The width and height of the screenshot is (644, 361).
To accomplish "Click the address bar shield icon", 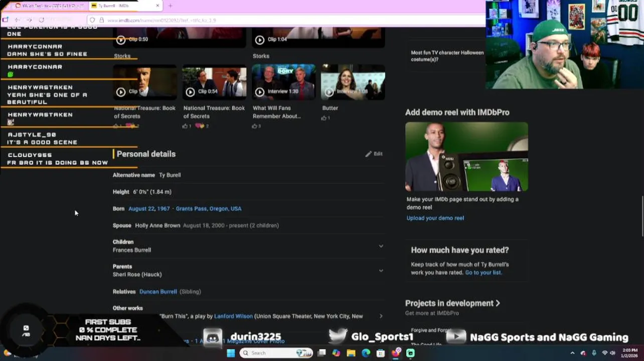I will point(92,20).
